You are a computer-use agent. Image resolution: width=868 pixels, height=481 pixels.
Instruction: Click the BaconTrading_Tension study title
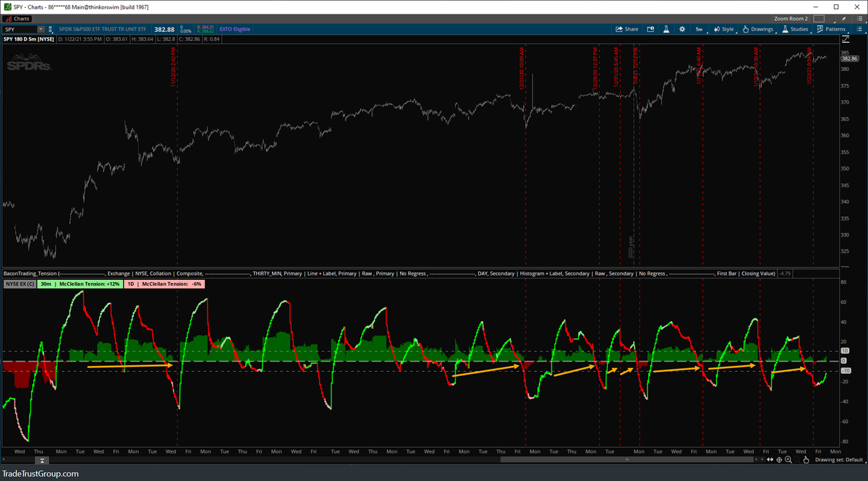tap(30, 274)
